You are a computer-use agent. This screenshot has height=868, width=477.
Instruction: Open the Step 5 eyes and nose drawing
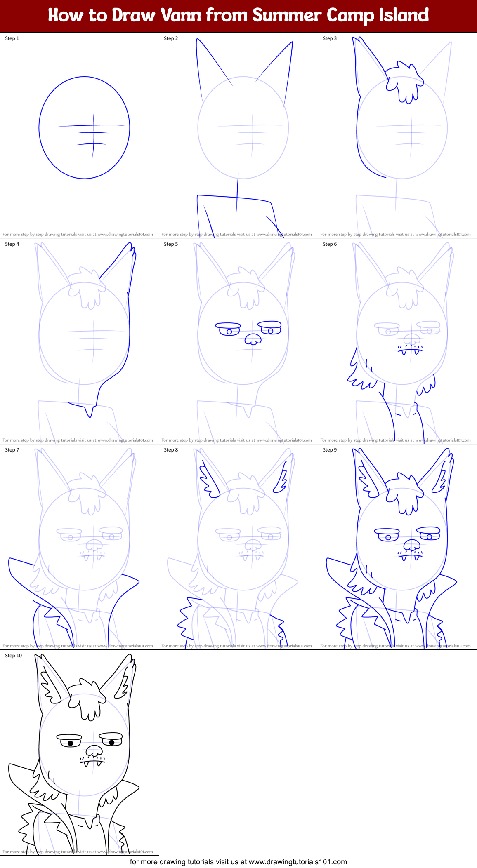[x=238, y=341]
